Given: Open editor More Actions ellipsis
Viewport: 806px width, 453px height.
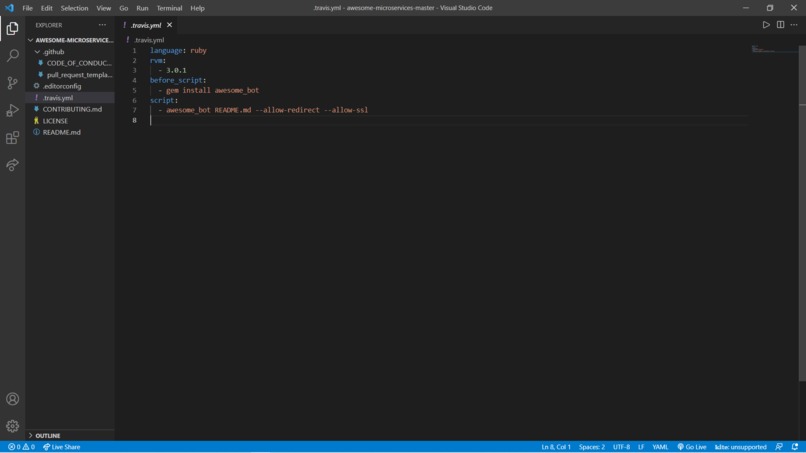Looking at the screenshot, I should (794, 25).
